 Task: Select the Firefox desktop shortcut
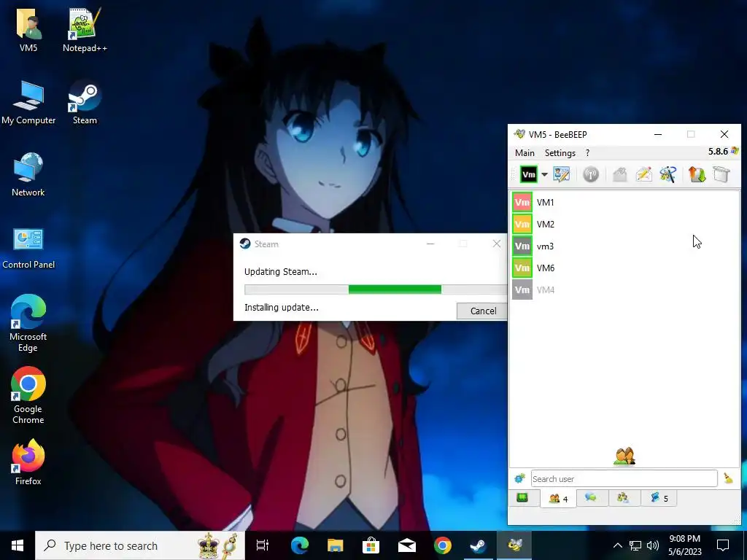click(28, 462)
